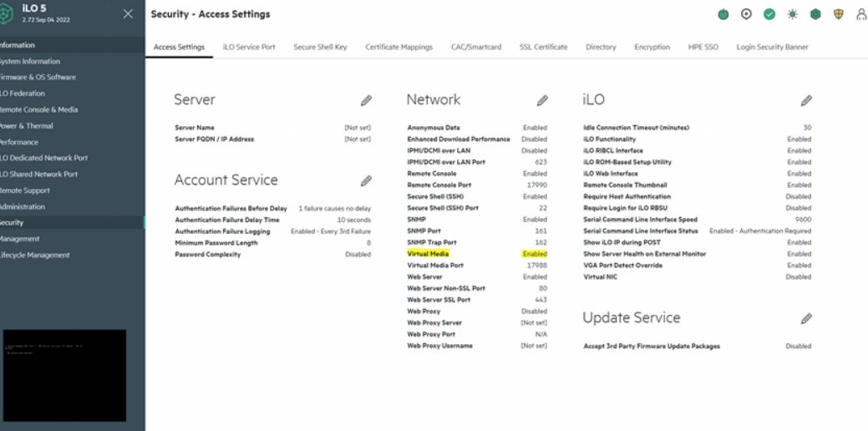The height and width of the screenshot is (431, 868).
Task: Edit Update Service via pencil icon
Action: 806,319
